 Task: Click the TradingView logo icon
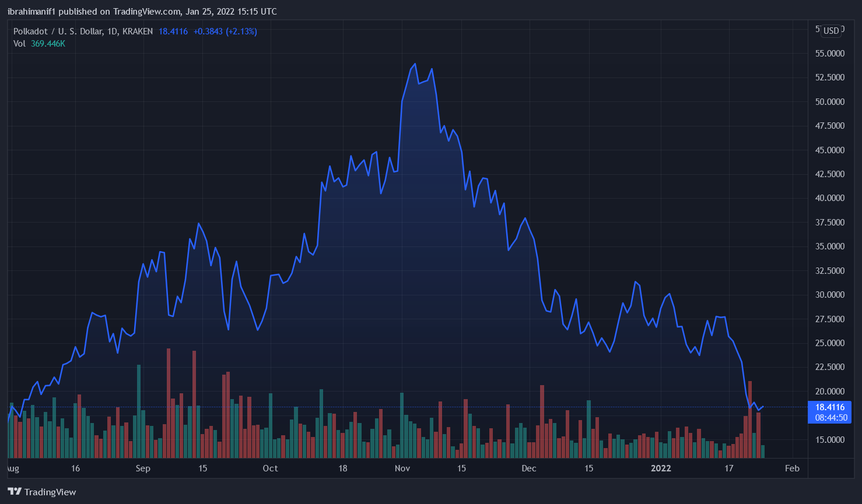[x=15, y=492]
